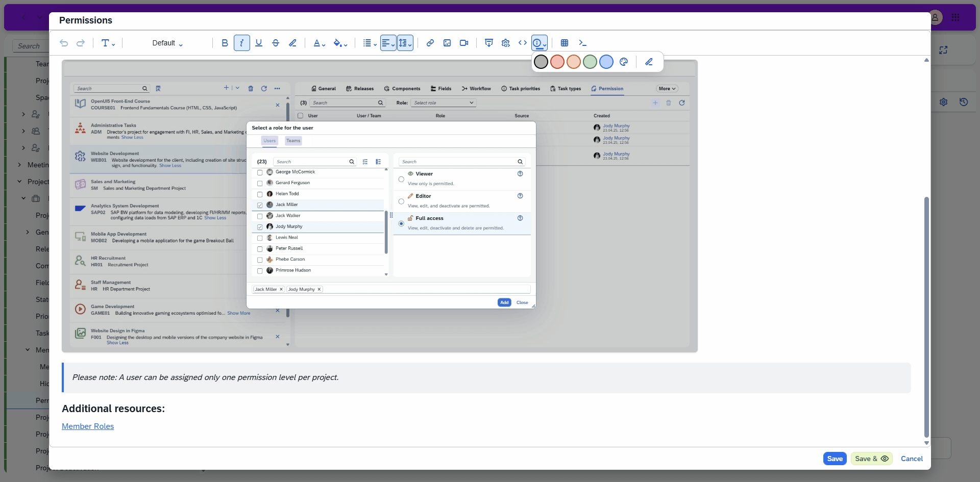980x482 pixels.
Task: Toggle bold formatting
Action: click(x=225, y=43)
